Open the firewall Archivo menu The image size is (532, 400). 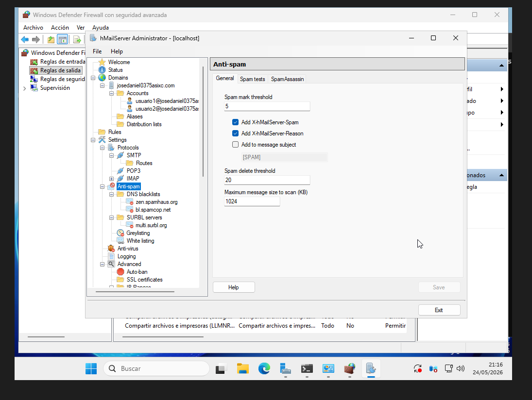[33, 28]
